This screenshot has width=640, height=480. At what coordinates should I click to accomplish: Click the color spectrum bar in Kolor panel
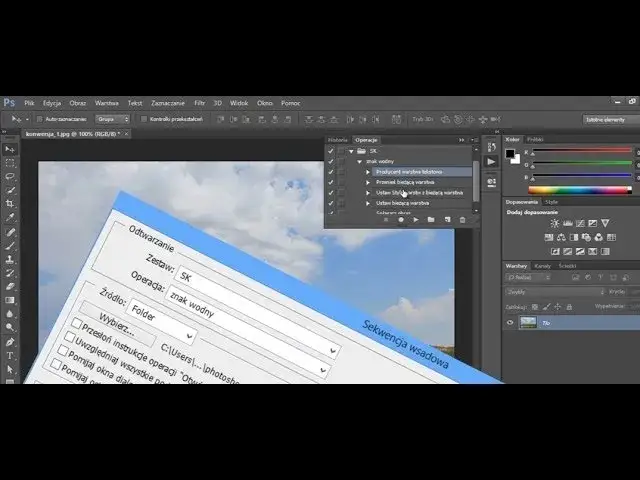coord(580,188)
